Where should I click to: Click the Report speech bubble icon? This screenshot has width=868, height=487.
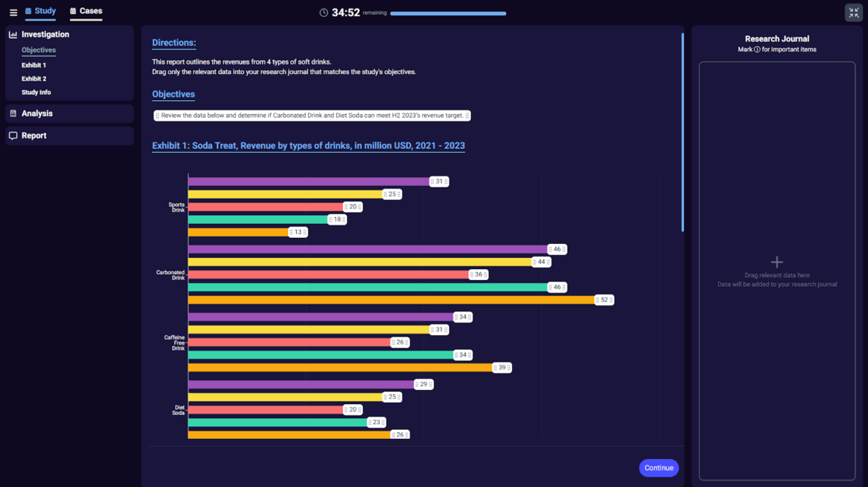(x=13, y=136)
